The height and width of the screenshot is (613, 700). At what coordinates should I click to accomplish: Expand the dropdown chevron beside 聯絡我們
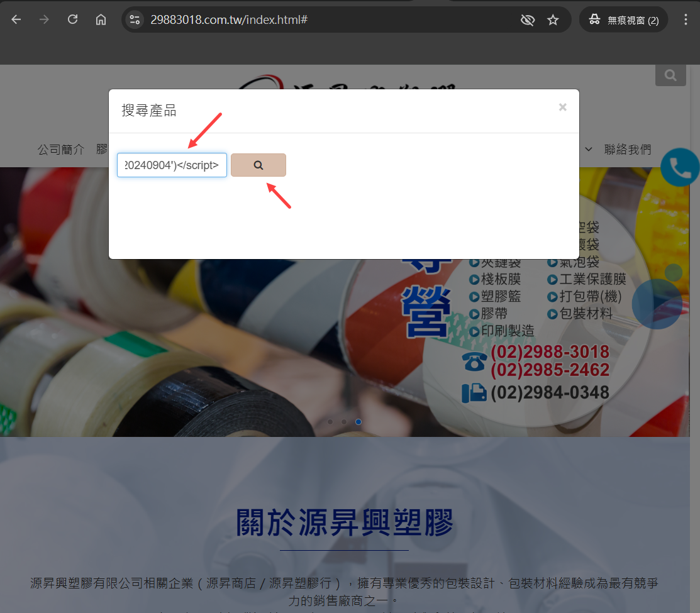589,150
